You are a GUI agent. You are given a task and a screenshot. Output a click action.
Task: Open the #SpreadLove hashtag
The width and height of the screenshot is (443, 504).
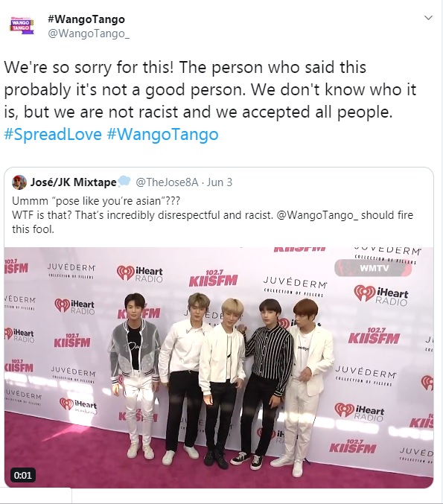coord(53,134)
